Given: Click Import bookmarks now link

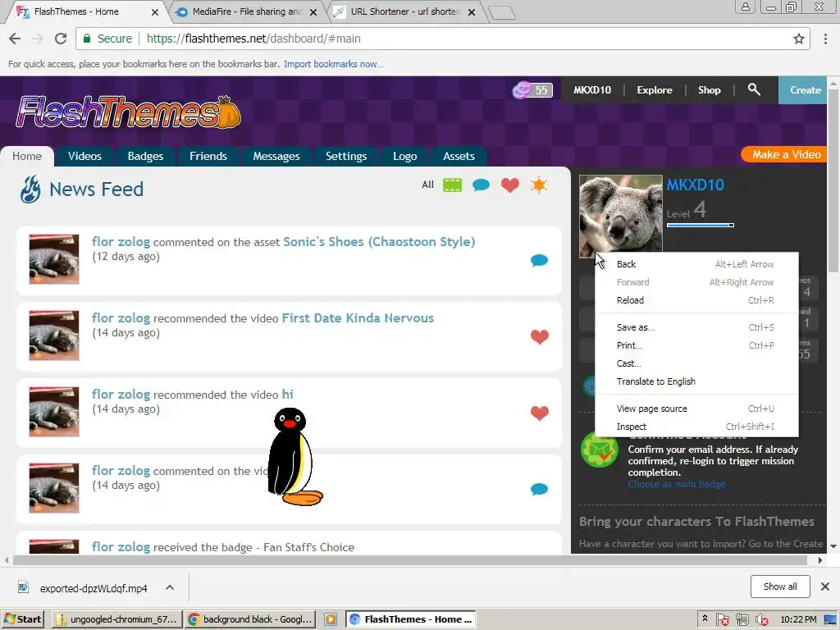Looking at the screenshot, I should 333,64.
